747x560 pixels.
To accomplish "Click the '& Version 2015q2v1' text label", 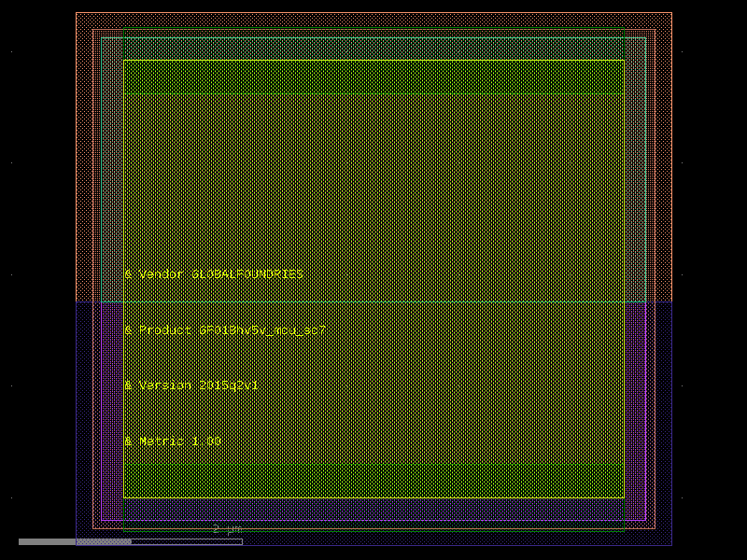I will [x=191, y=385].
